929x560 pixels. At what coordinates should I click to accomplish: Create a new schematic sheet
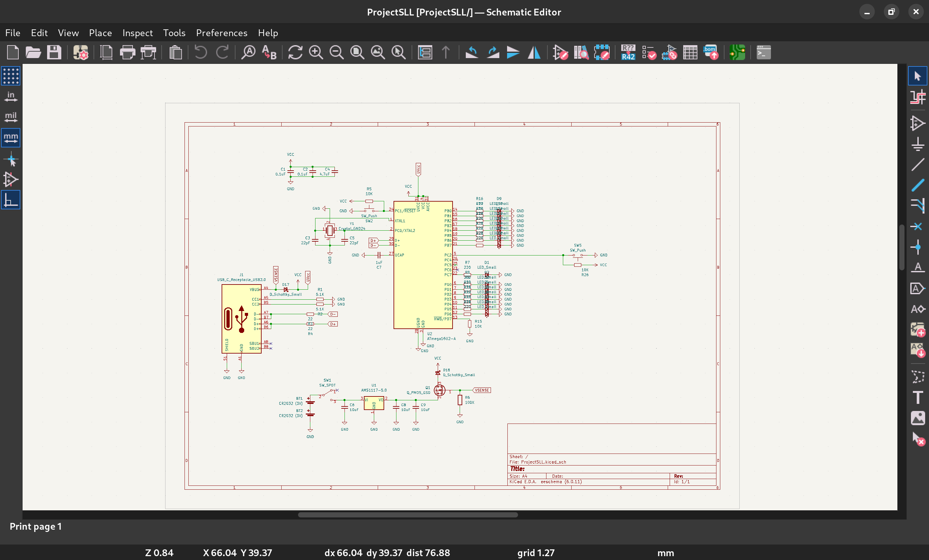click(x=13, y=52)
